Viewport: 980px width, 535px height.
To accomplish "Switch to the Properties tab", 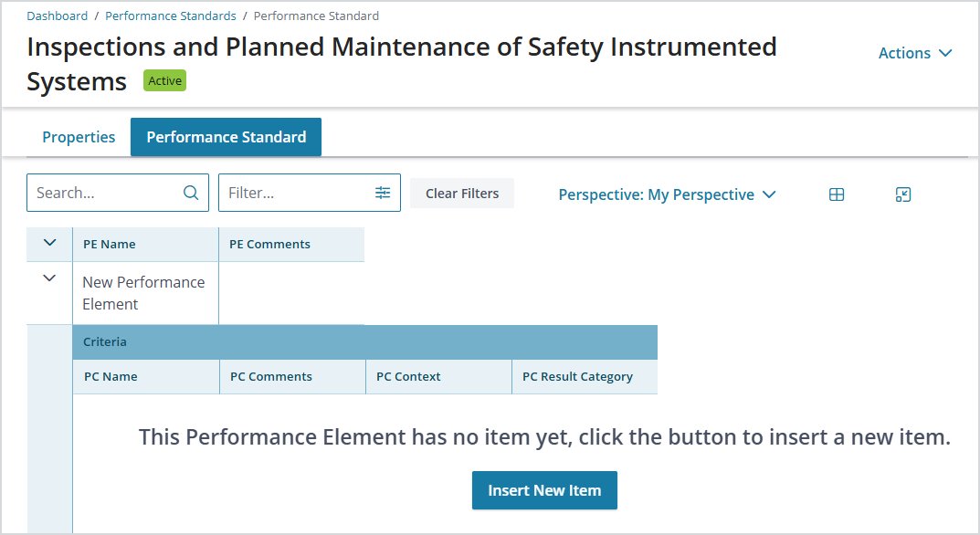I will click(79, 137).
